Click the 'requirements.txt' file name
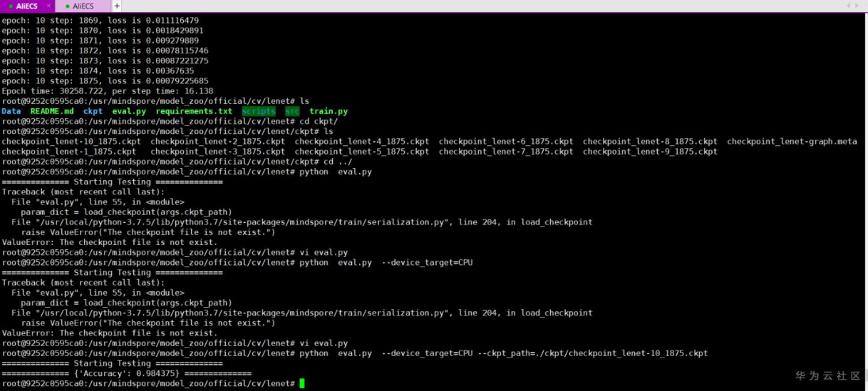 [x=194, y=111]
